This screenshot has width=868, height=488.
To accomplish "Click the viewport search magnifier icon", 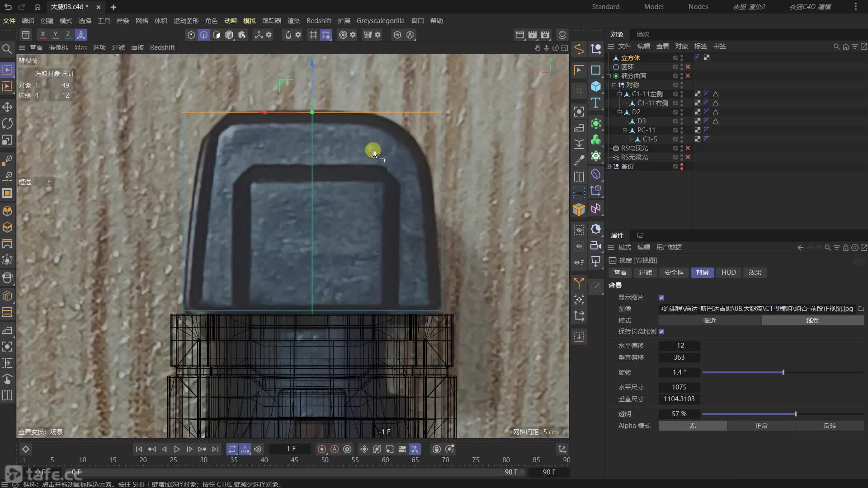I will (7, 49).
